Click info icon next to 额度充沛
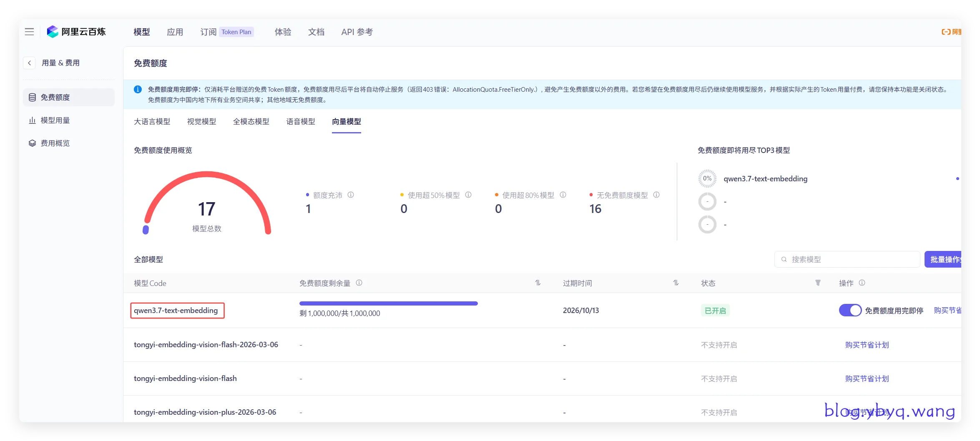Viewport: 980px width, 441px height. pos(351,195)
